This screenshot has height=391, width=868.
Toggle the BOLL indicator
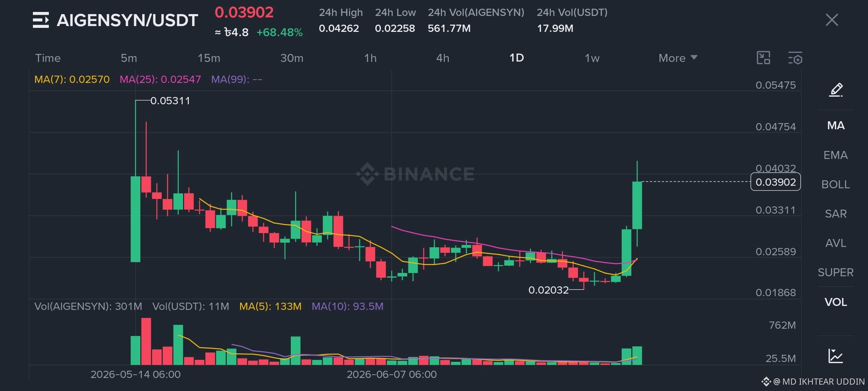[836, 184]
